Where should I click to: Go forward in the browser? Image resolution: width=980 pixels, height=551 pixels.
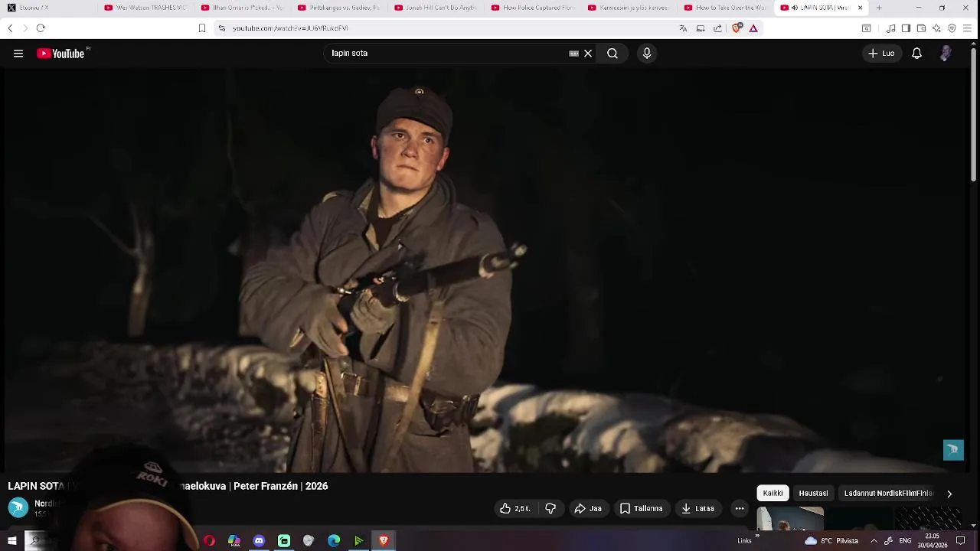[x=24, y=28]
